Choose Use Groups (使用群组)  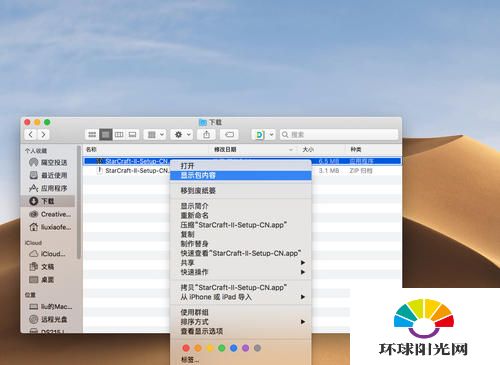click(241, 312)
